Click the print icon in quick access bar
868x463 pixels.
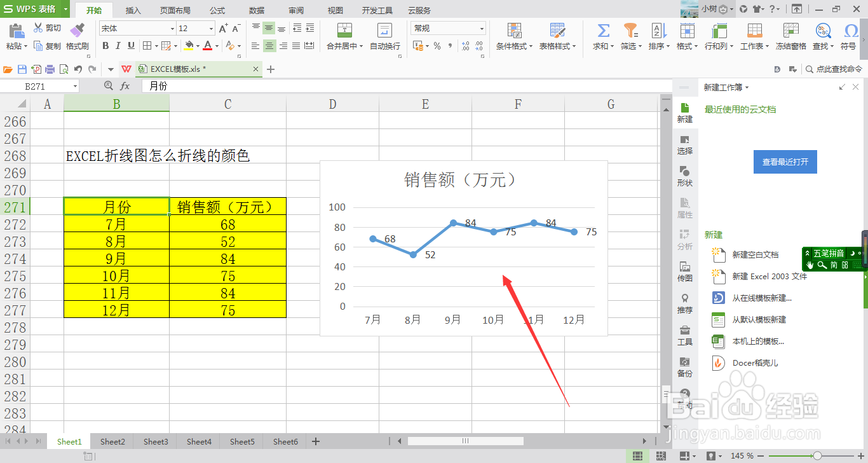[x=50, y=69]
